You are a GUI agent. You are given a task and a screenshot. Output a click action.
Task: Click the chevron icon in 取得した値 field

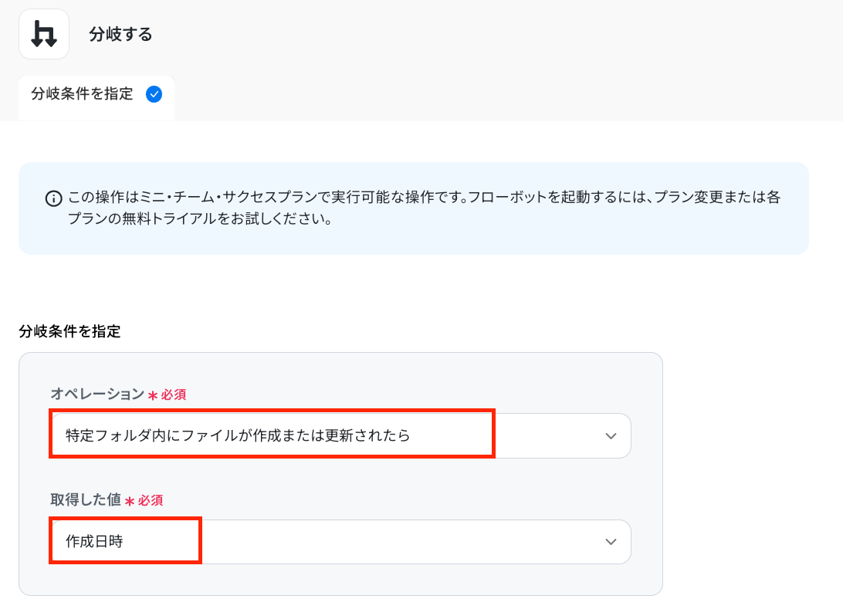tap(611, 542)
